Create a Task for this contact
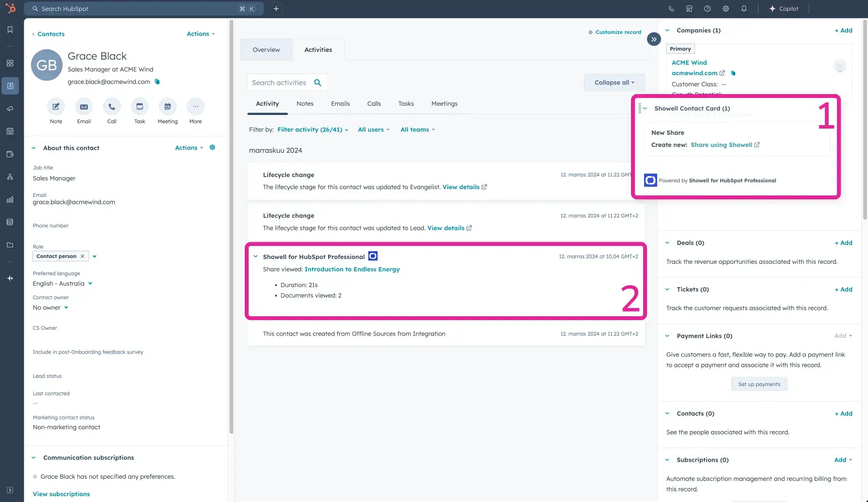Image resolution: width=868 pixels, height=502 pixels. pos(140,107)
